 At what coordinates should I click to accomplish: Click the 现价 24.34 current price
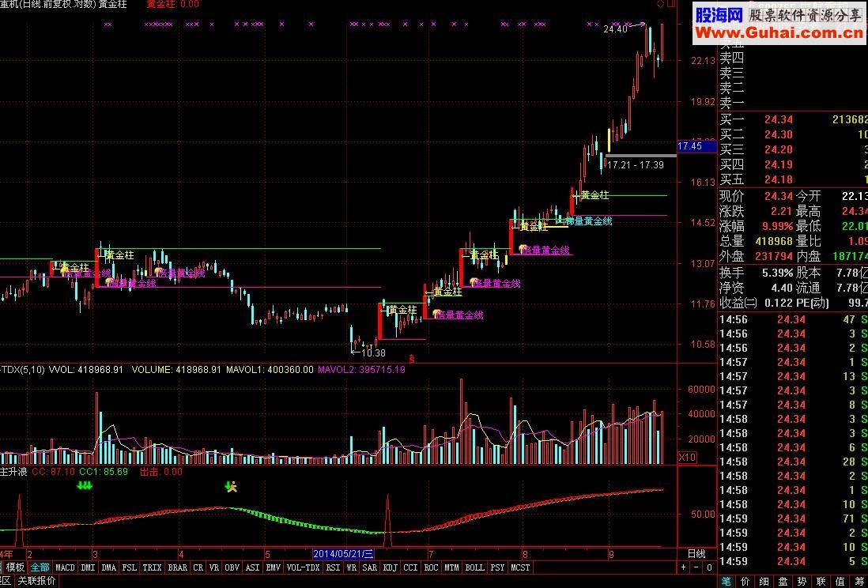pyautogui.click(x=779, y=196)
